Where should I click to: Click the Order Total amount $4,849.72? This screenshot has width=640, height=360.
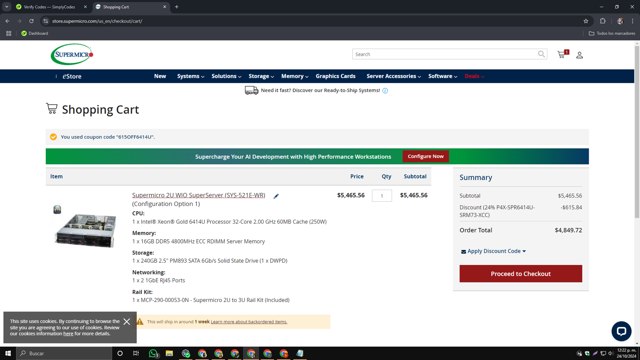pyautogui.click(x=568, y=230)
